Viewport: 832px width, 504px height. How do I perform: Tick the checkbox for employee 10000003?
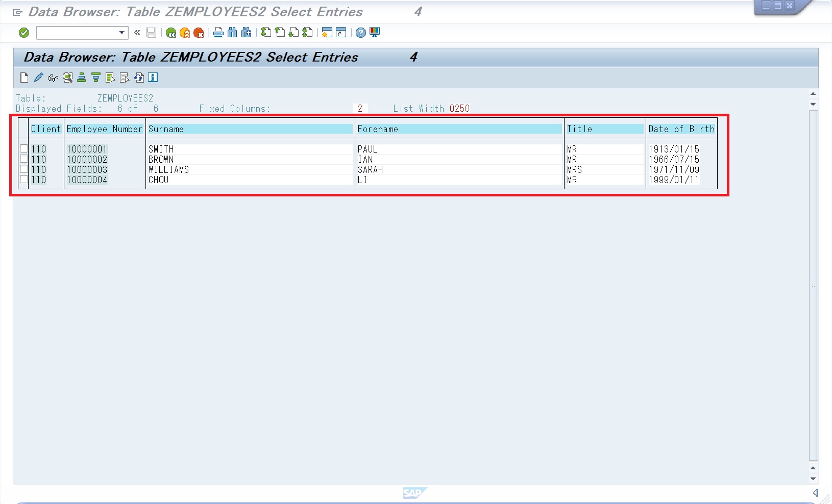pyautogui.click(x=24, y=169)
